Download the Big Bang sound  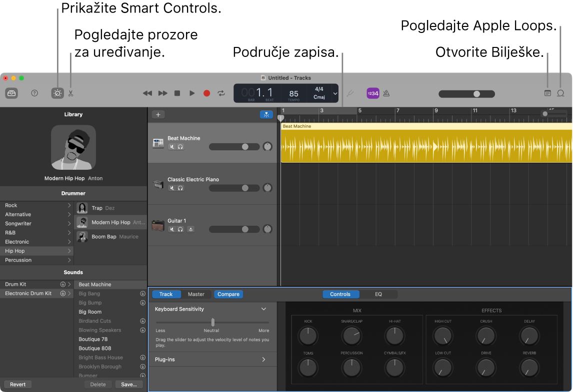pos(143,294)
